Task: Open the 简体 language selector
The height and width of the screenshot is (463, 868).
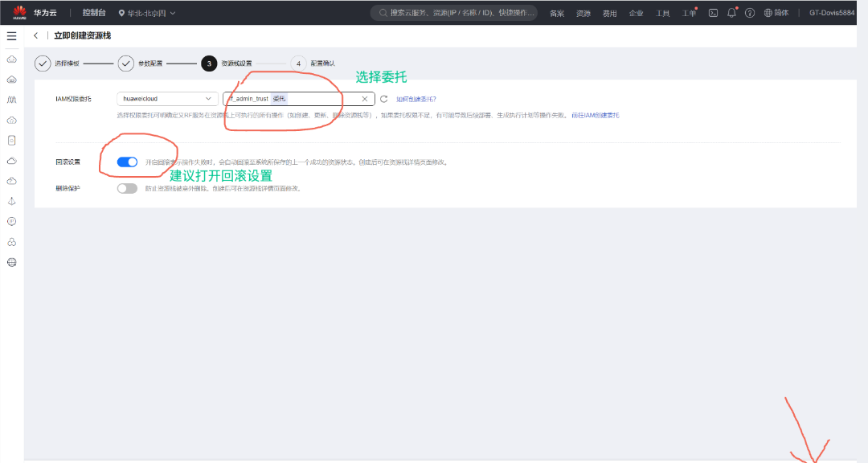Action: point(776,13)
